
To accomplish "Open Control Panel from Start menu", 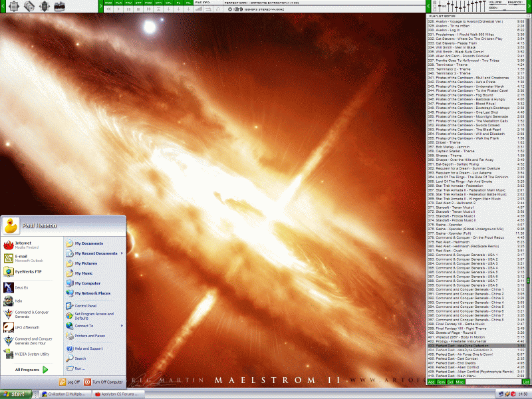I will pyautogui.click(x=94, y=306).
